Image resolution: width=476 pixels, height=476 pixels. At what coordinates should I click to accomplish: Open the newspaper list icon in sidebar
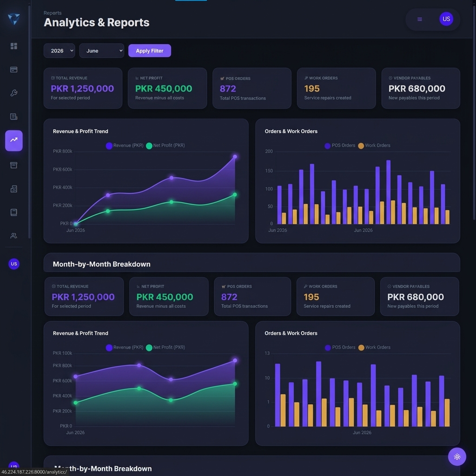tap(13, 117)
